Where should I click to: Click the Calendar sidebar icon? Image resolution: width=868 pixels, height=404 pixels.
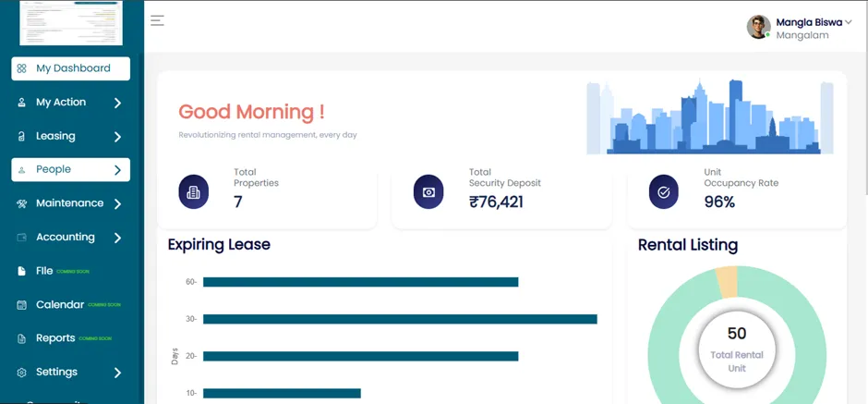21,305
